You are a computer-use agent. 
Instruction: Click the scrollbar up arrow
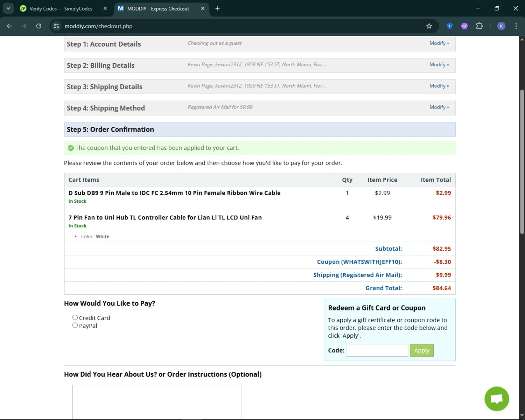pyautogui.click(x=522, y=39)
